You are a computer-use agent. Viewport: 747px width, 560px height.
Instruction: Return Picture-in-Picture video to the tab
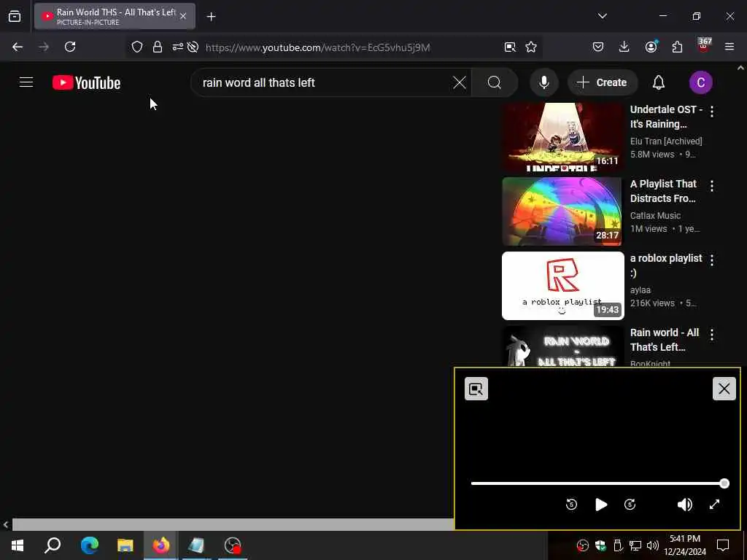point(476,389)
